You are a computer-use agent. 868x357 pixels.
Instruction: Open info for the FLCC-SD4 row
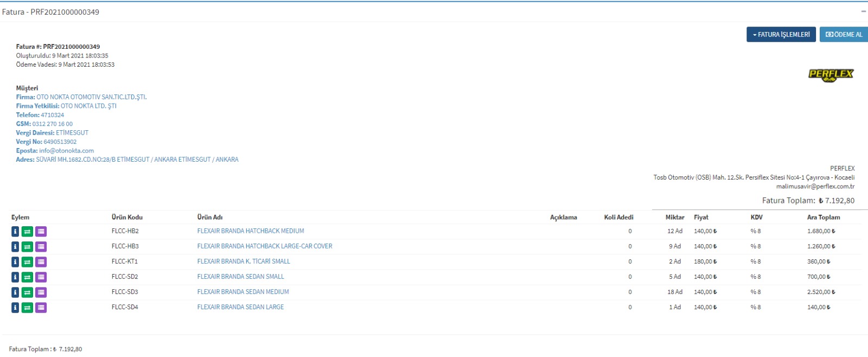click(x=15, y=308)
